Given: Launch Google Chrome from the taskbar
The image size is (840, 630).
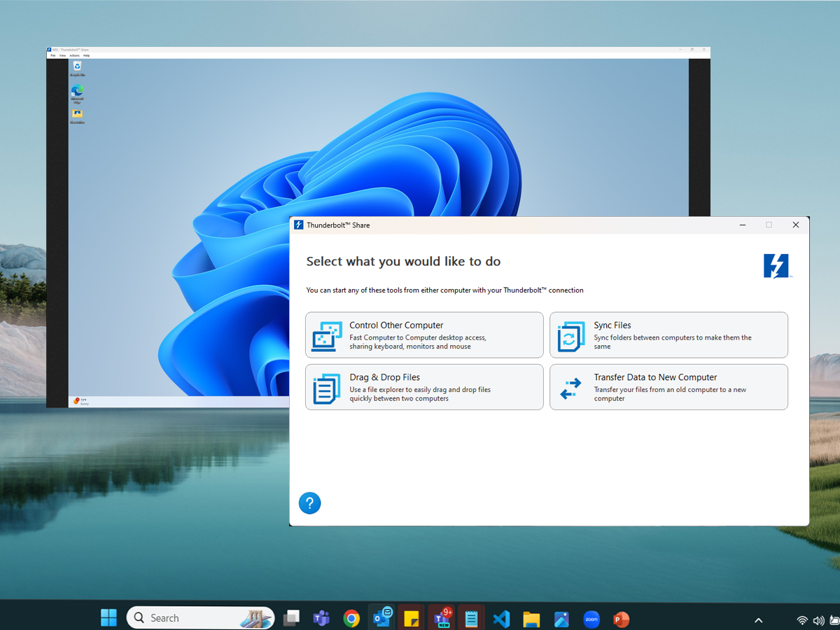Looking at the screenshot, I should click(351, 618).
